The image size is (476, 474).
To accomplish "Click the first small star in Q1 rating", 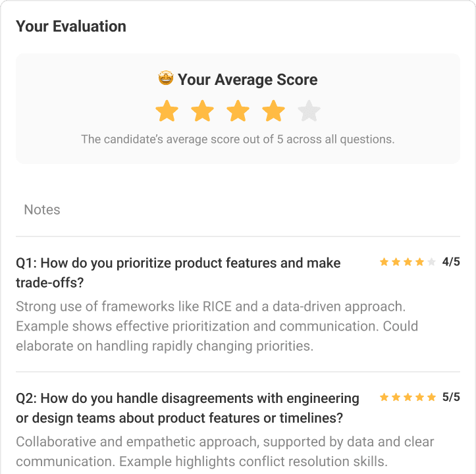I will 384,262.
